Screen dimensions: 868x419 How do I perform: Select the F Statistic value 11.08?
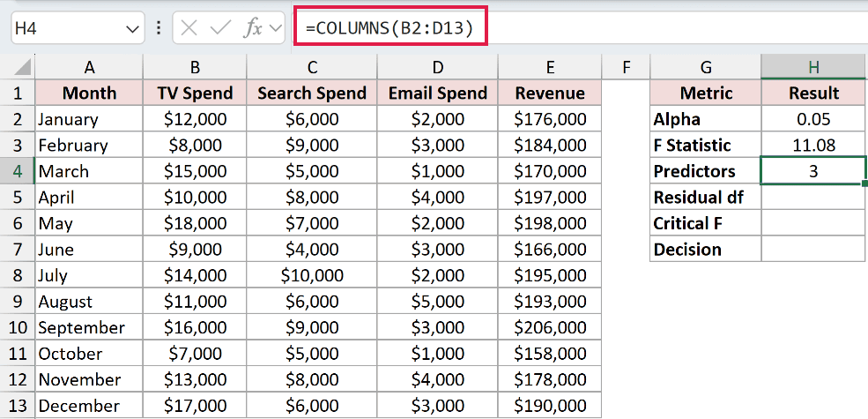pos(813,146)
